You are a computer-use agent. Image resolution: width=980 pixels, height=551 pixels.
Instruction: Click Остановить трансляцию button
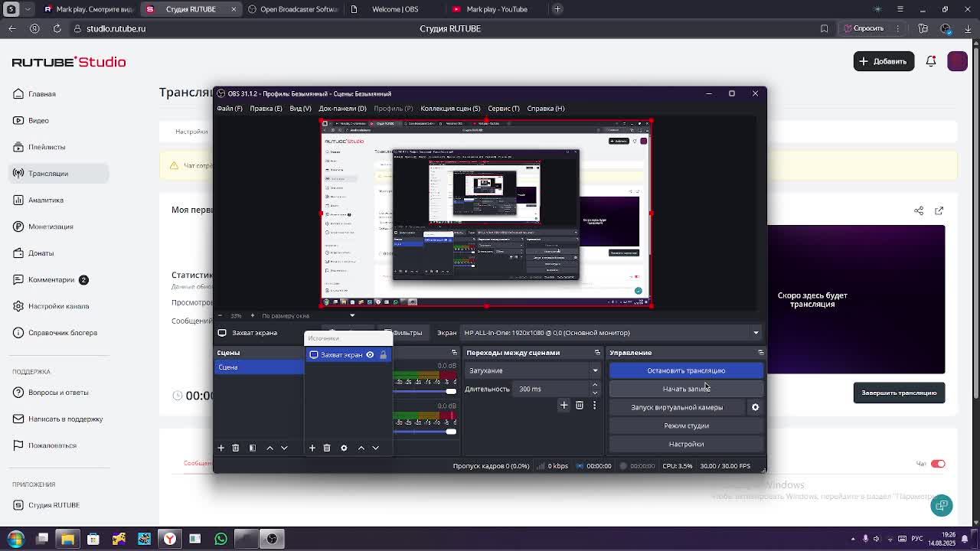point(686,370)
